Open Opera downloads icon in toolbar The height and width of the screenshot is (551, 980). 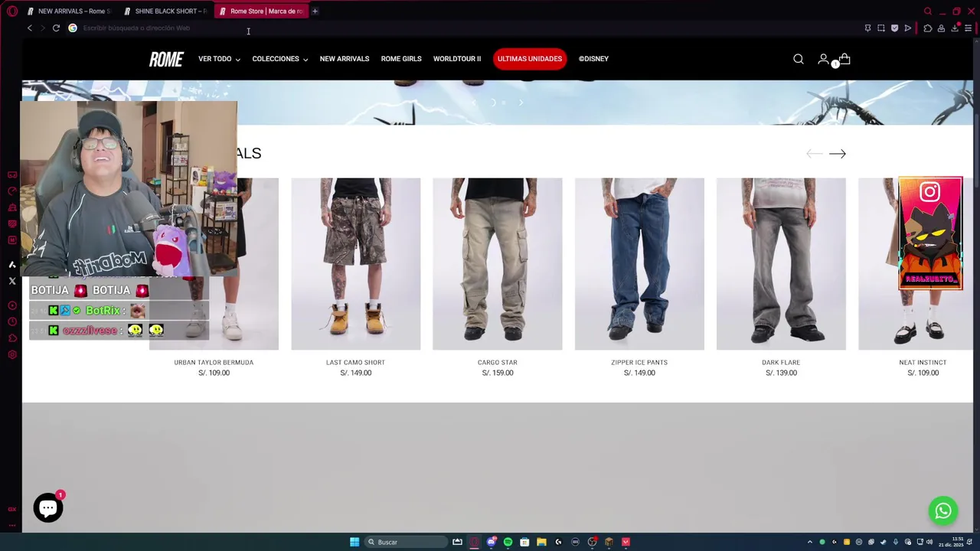[x=955, y=28]
